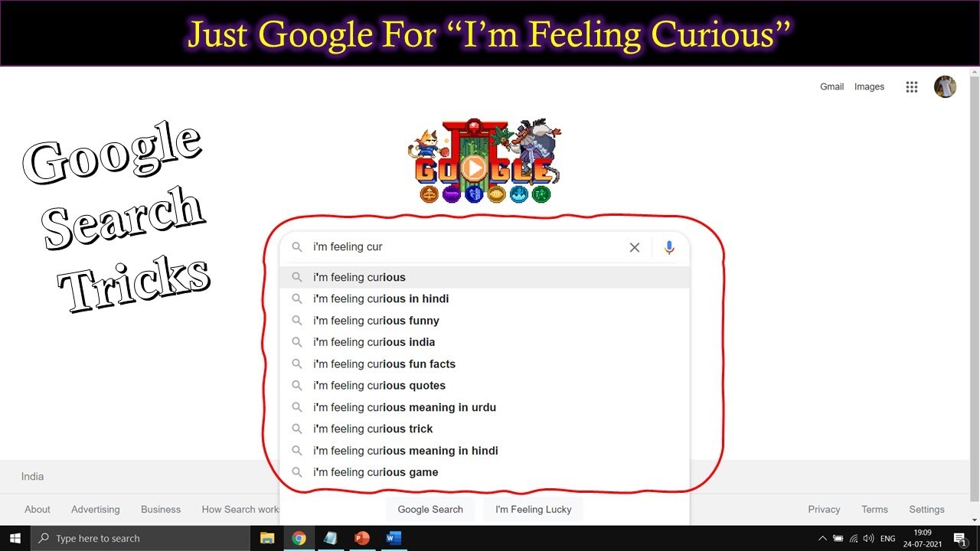Start voice search with the microphone icon
The width and height of the screenshot is (980, 551).
[669, 247]
